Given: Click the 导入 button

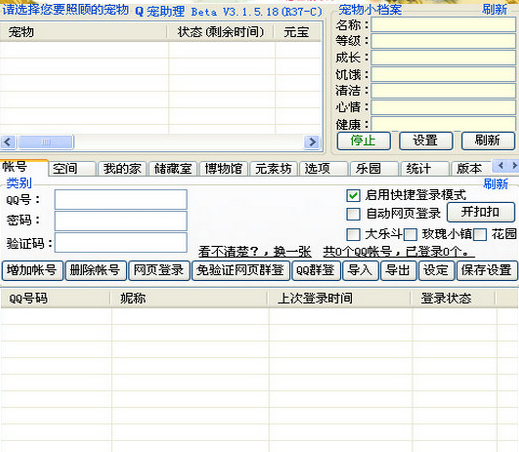Looking at the screenshot, I should (360, 270).
